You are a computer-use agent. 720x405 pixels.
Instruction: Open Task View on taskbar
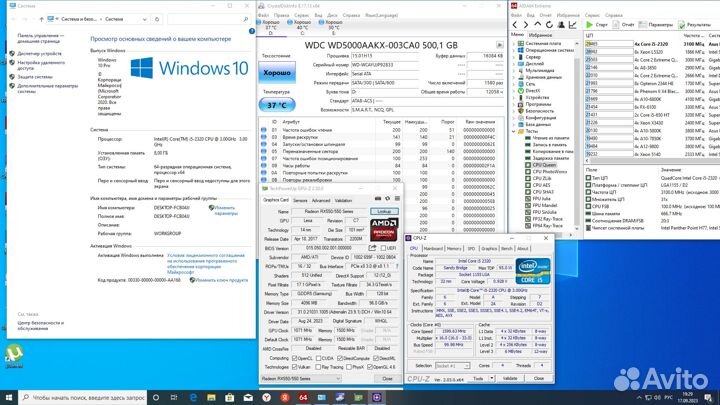tap(174, 397)
